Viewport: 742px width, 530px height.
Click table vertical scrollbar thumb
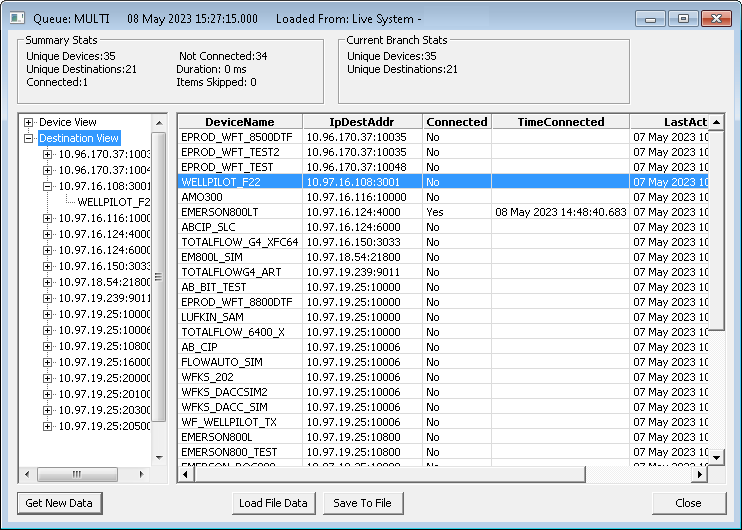(716, 230)
